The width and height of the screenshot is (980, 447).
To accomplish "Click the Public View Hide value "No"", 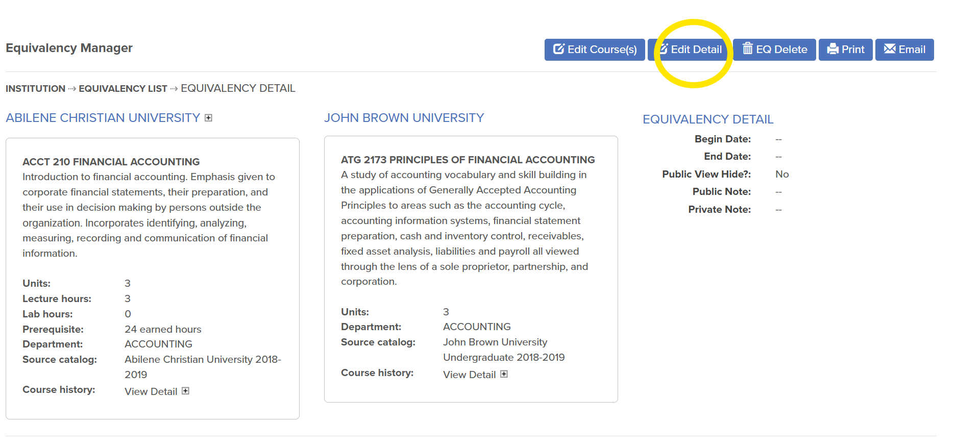I will coord(781,174).
